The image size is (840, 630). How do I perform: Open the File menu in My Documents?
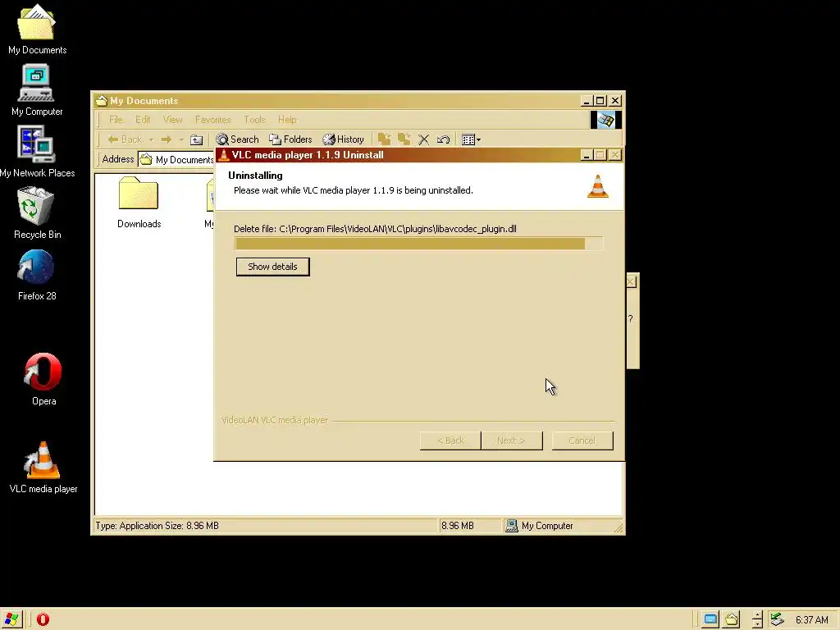point(116,120)
